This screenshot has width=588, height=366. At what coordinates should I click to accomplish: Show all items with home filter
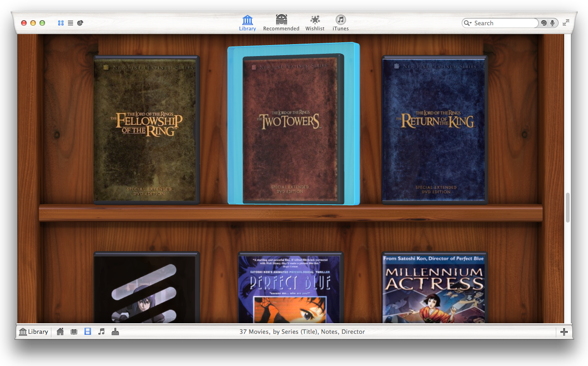60,332
